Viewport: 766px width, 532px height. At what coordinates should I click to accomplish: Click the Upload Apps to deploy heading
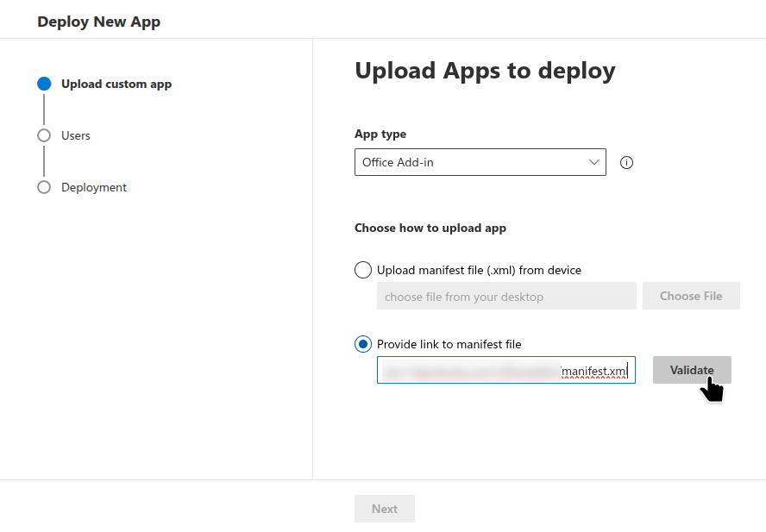pyautogui.click(x=485, y=71)
